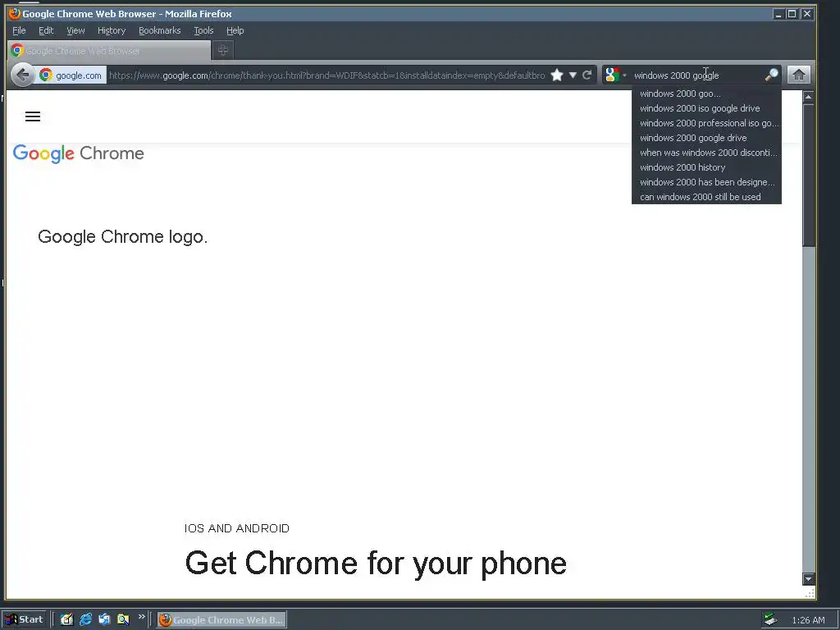Bookmark this page with the star icon

click(557, 75)
